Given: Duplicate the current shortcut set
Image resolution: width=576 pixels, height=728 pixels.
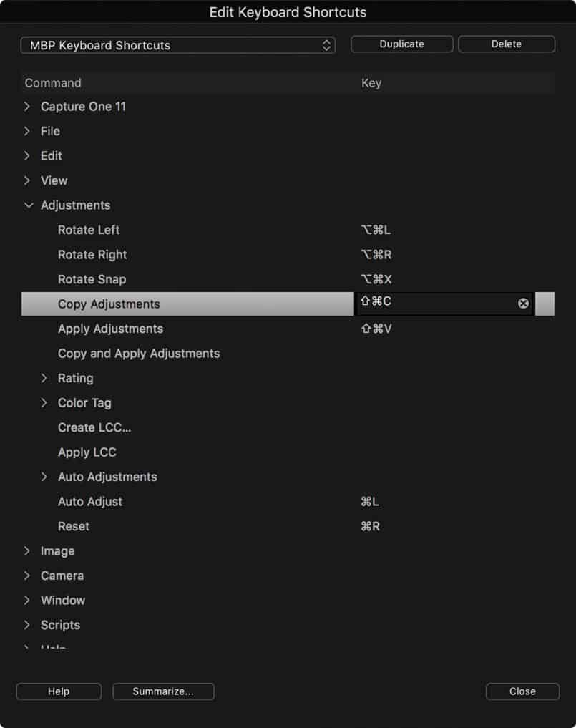Looking at the screenshot, I should pos(401,44).
